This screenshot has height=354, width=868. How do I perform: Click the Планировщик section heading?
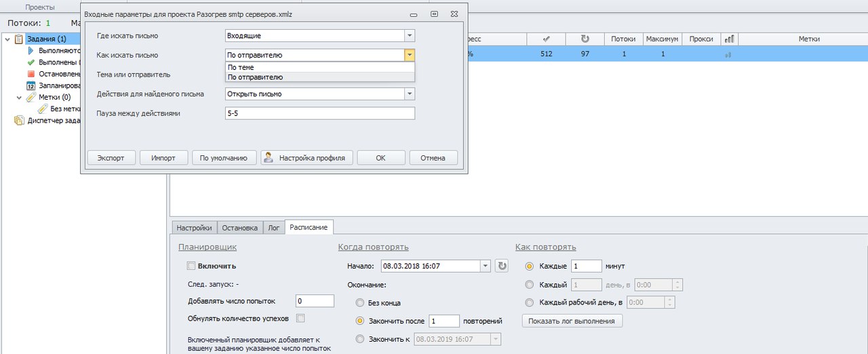click(x=208, y=247)
